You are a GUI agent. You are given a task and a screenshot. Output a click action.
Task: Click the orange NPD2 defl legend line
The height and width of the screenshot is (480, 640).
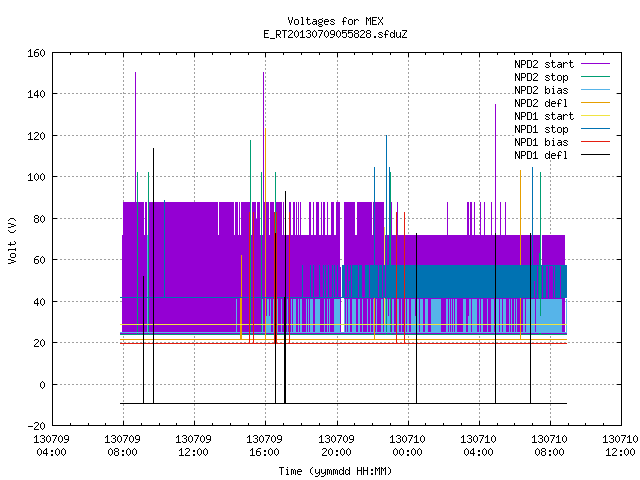(595, 103)
